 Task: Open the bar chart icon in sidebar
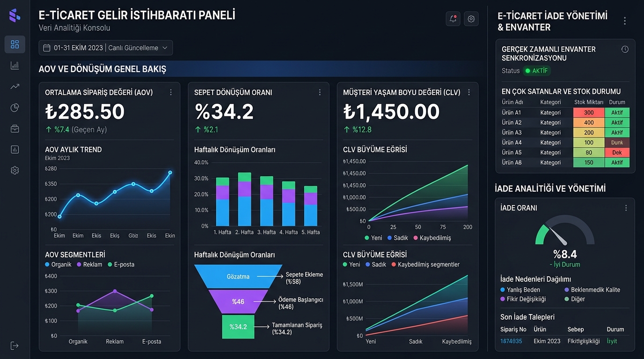(15, 65)
